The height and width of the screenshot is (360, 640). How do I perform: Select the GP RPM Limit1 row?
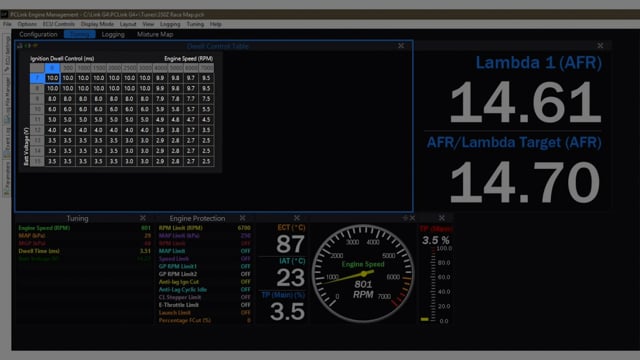click(x=204, y=267)
